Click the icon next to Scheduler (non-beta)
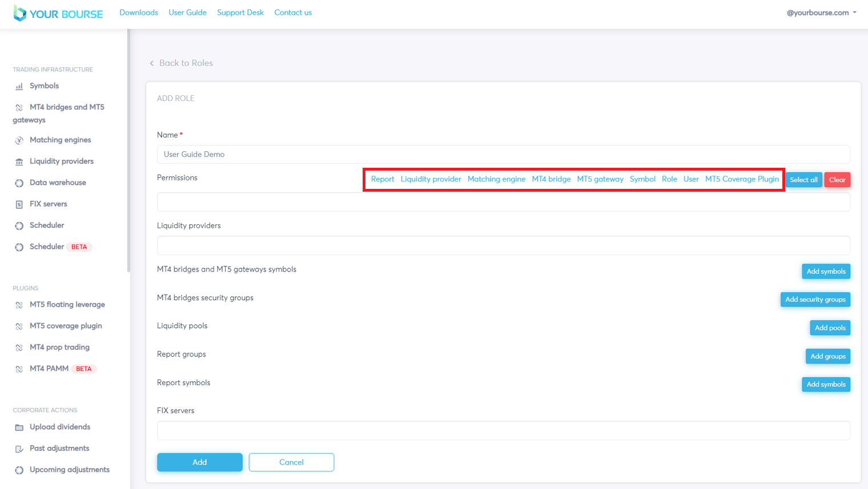The width and height of the screenshot is (868, 489). tap(19, 226)
